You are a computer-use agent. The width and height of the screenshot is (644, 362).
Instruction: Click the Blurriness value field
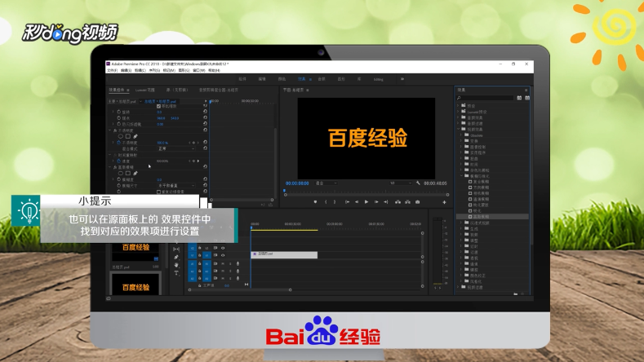pyautogui.click(x=159, y=179)
